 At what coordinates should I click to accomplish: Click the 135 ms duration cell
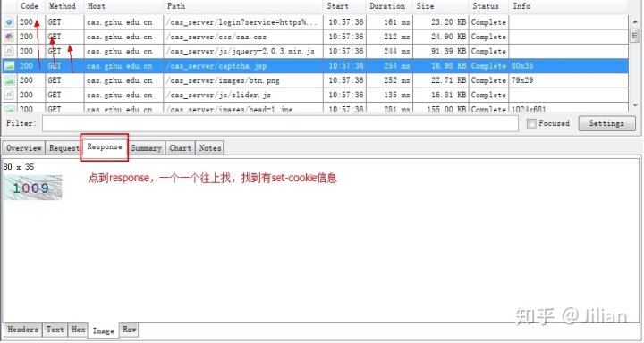coord(397,95)
